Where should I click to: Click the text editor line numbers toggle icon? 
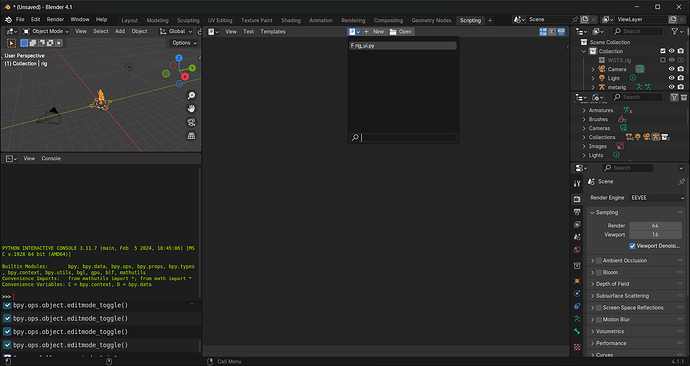[543, 32]
